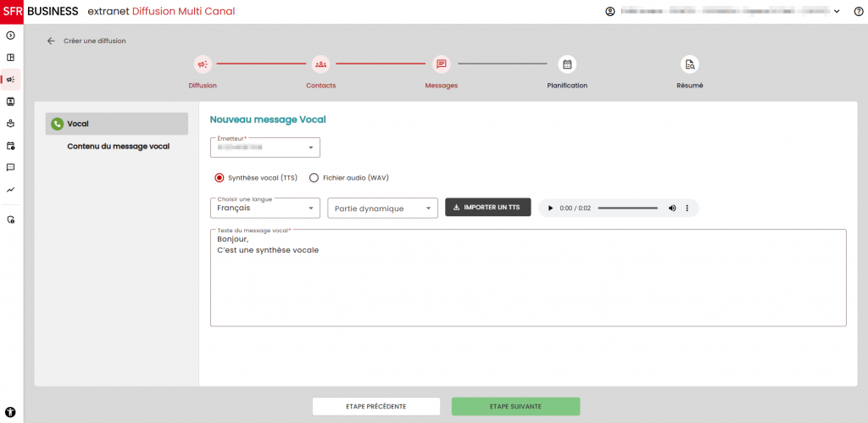Select the Synthèse vocal (TTS) radio button
Screen dimensions: 868x423
tap(220, 178)
